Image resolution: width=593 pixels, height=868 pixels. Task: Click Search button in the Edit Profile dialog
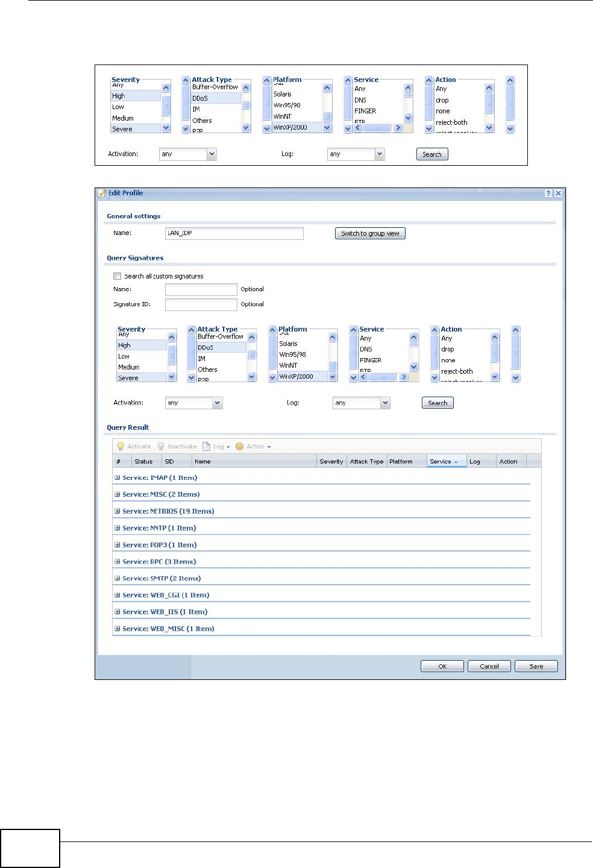438,403
